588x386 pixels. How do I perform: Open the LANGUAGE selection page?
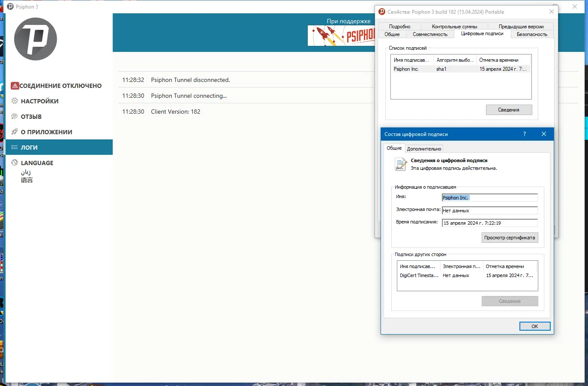[59, 163]
